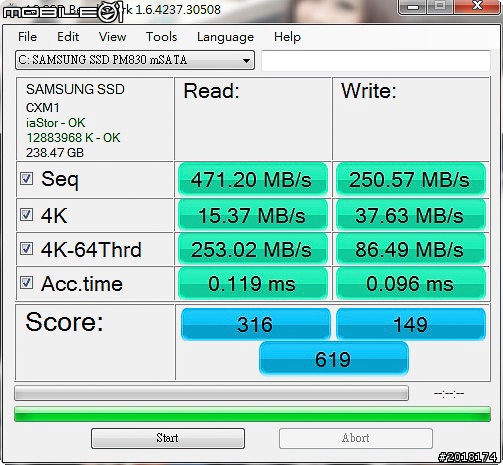Open the View menu
The width and height of the screenshot is (503, 465).
[112, 37]
